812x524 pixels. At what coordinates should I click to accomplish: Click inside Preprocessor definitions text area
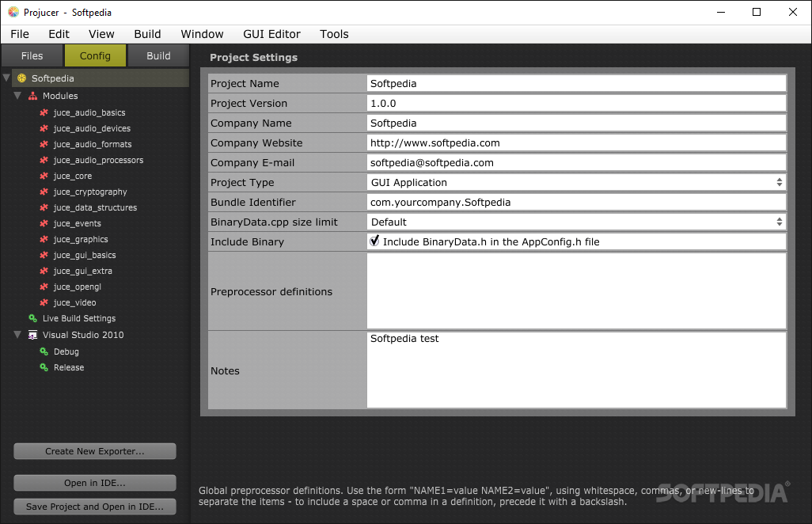click(576, 291)
